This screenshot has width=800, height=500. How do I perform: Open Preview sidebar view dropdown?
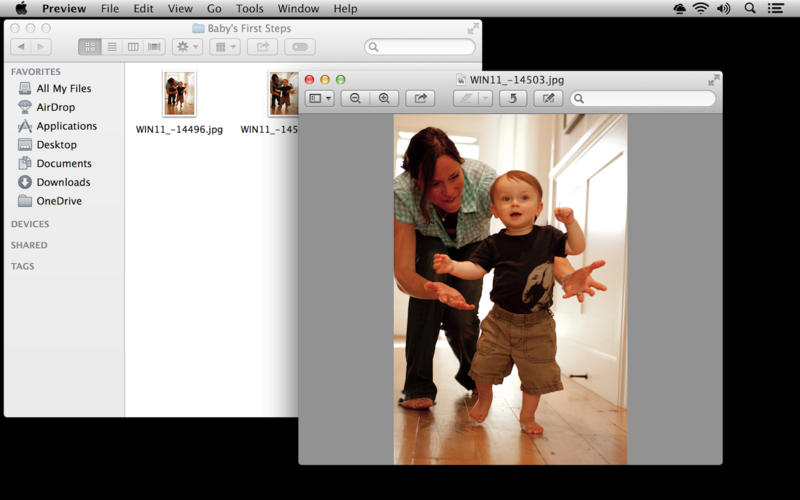pyautogui.click(x=320, y=98)
